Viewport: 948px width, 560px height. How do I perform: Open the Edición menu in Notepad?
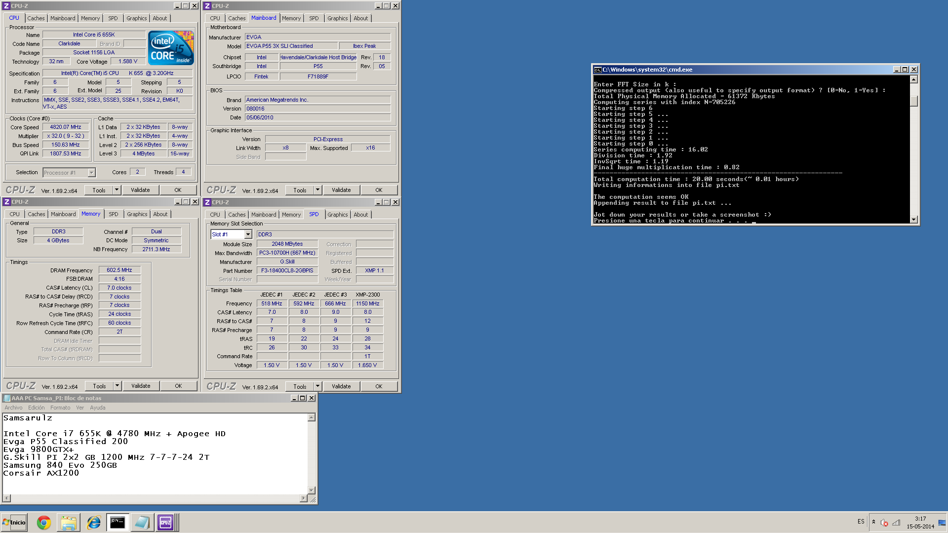pyautogui.click(x=36, y=408)
